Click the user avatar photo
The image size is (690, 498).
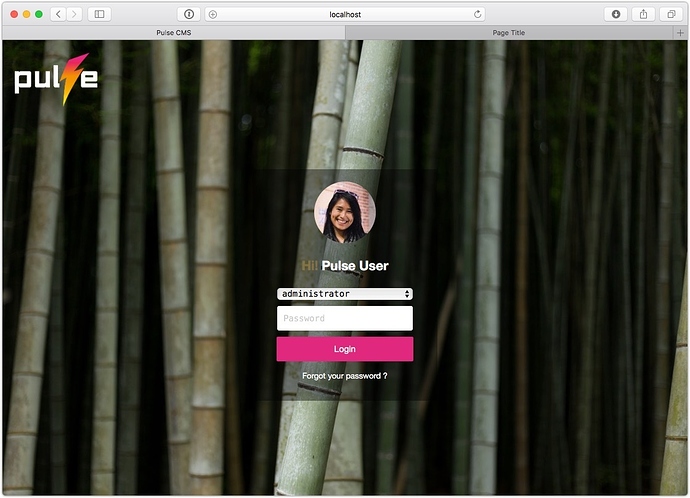pos(345,212)
